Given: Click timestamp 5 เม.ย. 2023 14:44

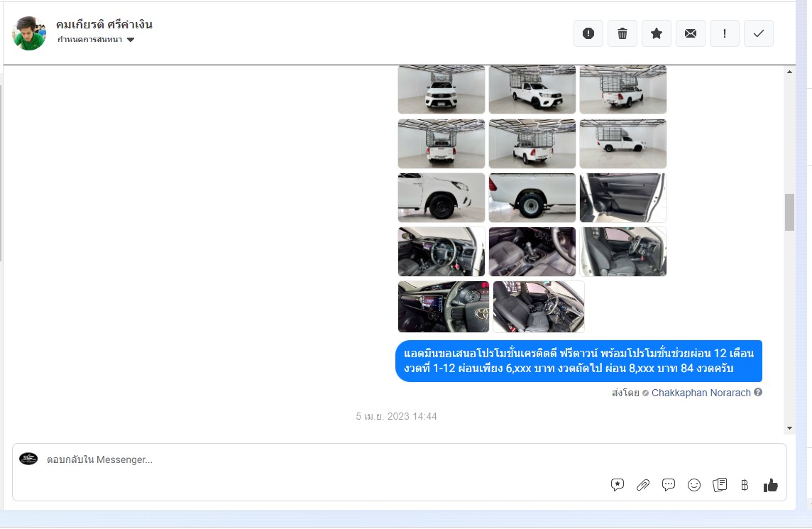Looking at the screenshot, I should 396,416.
